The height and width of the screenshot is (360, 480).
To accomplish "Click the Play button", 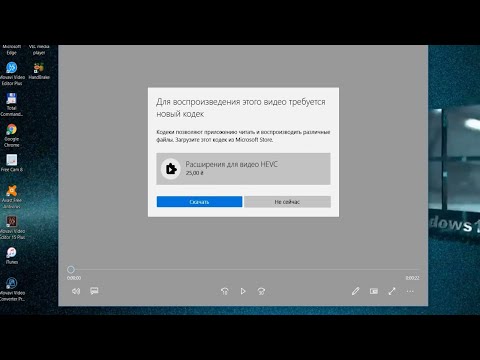I will coord(243,291).
